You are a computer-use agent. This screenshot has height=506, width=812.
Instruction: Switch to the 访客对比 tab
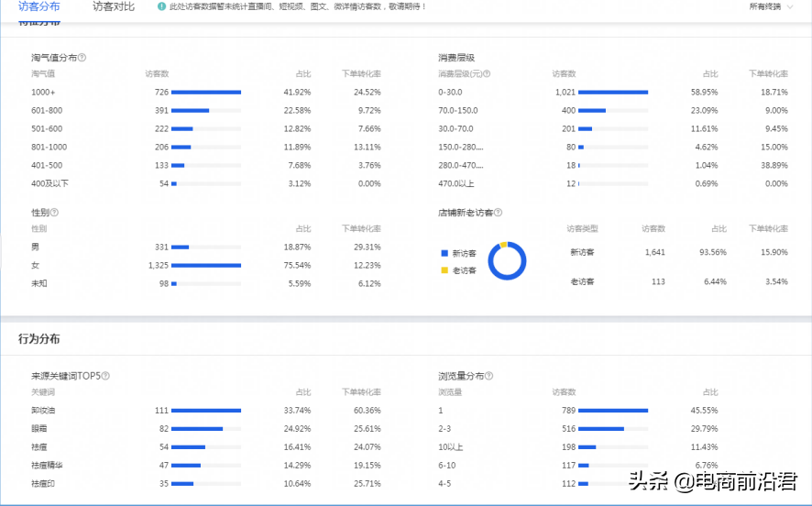(114, 6)
